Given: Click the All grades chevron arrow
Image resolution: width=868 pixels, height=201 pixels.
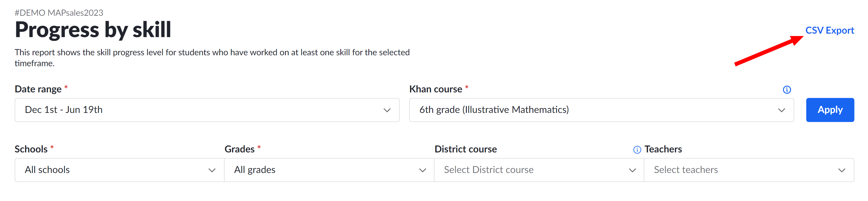Looking at the screenshot, I should point(422,170).
